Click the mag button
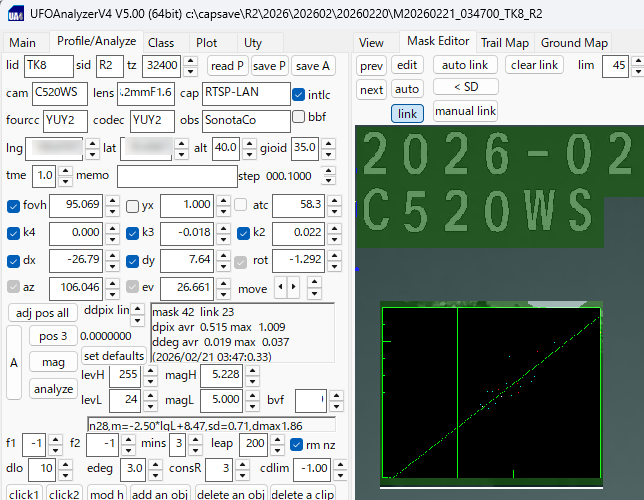Viewport: 644px width, 500px height. 53,362
